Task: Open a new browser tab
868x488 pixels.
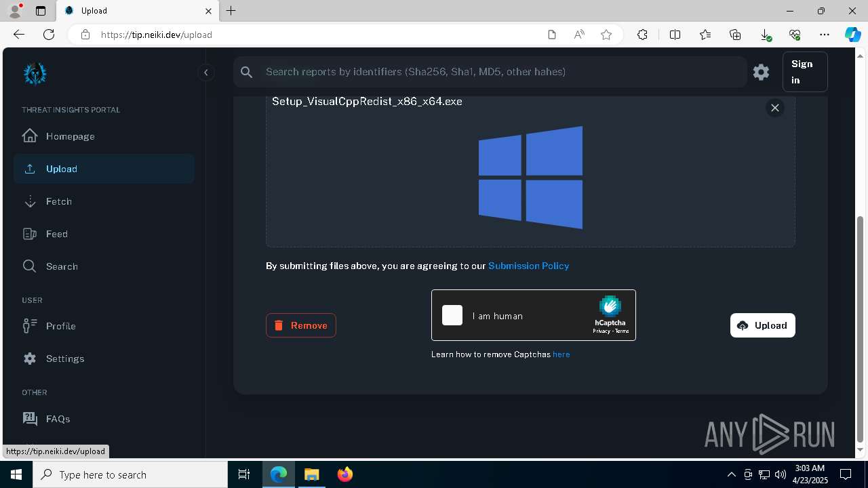Action: point(231,11)
